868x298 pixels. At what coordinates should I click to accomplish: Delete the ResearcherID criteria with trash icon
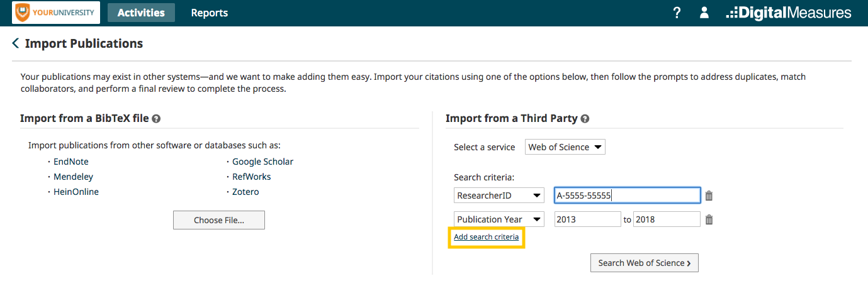709,196
